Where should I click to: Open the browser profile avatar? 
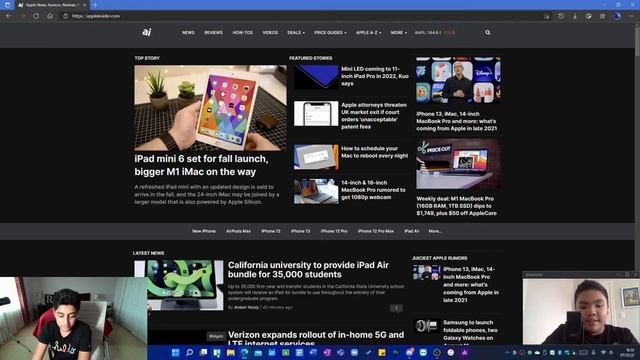pos(617,16)
